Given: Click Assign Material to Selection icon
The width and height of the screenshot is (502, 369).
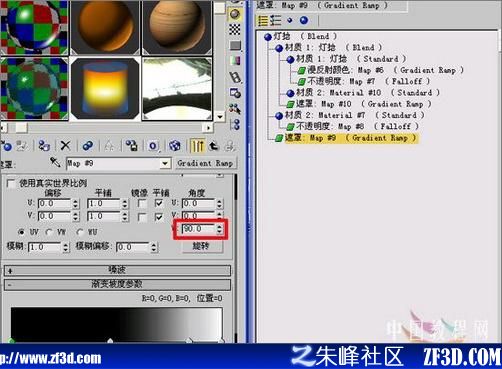Looking at the screenshot, I should [44, 146].
